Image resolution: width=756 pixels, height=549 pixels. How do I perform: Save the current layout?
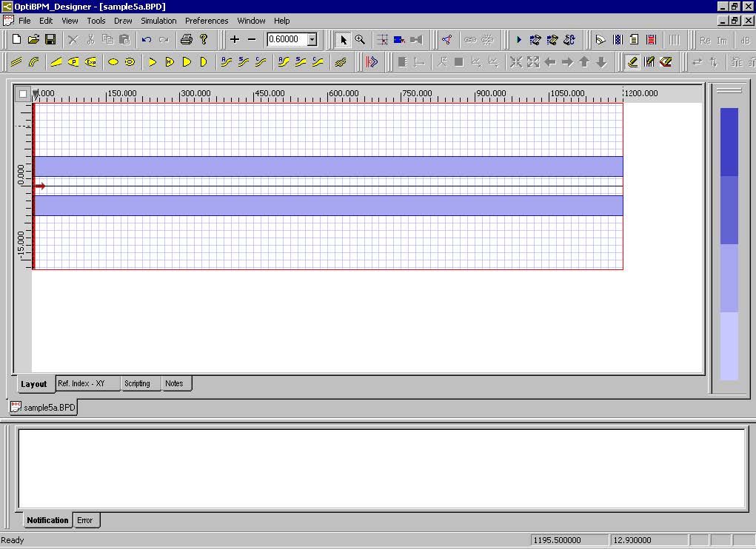click(x=50, y=39)
